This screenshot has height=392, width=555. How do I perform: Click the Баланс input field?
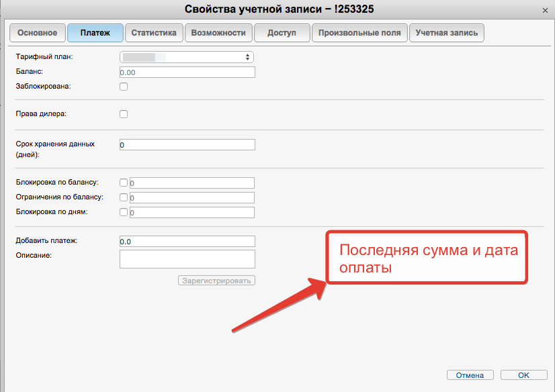[x=187, y=72]
